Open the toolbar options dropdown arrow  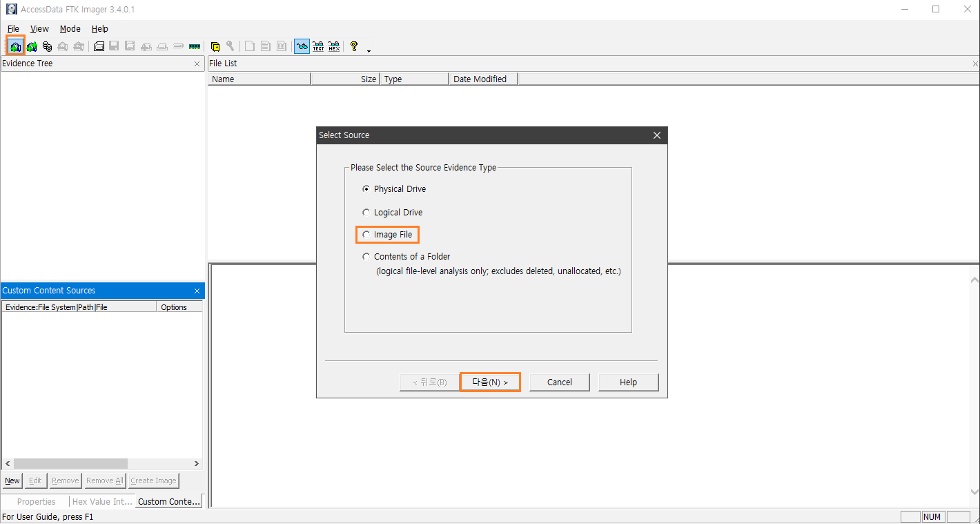(x=369, y=50)
